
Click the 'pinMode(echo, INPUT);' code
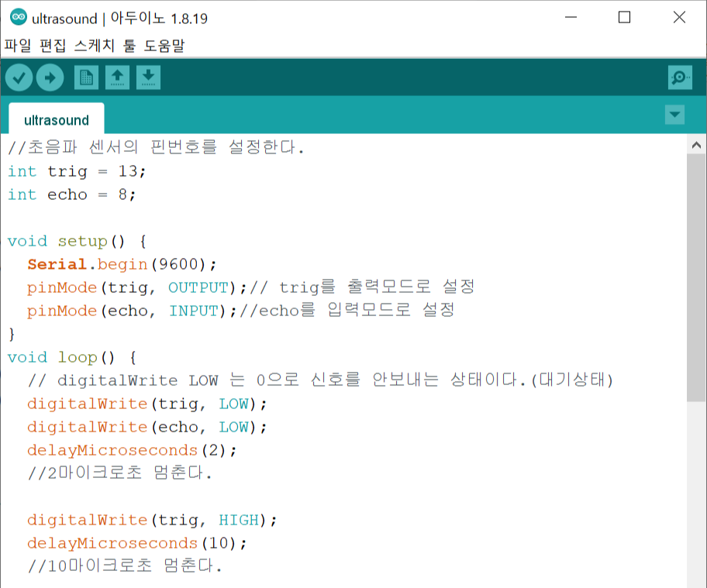coord(132,311)
